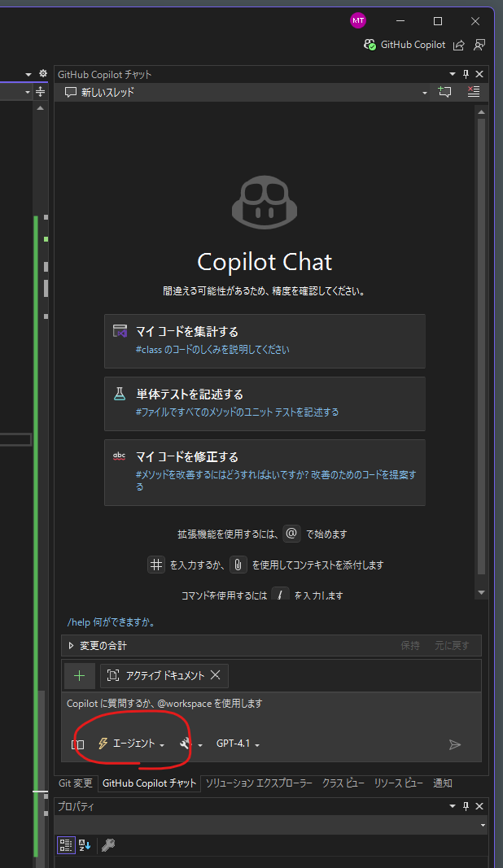This screenshot has width=503, height=868.
Task: Switch to the リソース ビュー tab
Action: (x=398, y=783)
